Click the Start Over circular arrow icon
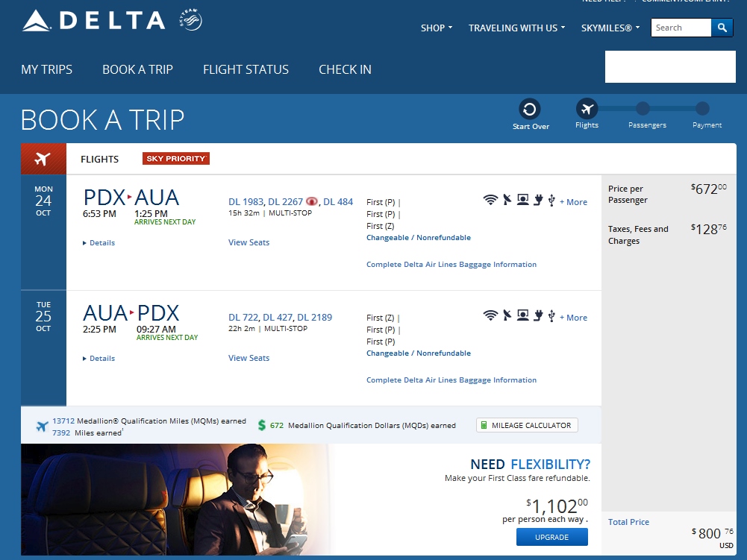Screen dimensions: 747x560 point(530,110)
